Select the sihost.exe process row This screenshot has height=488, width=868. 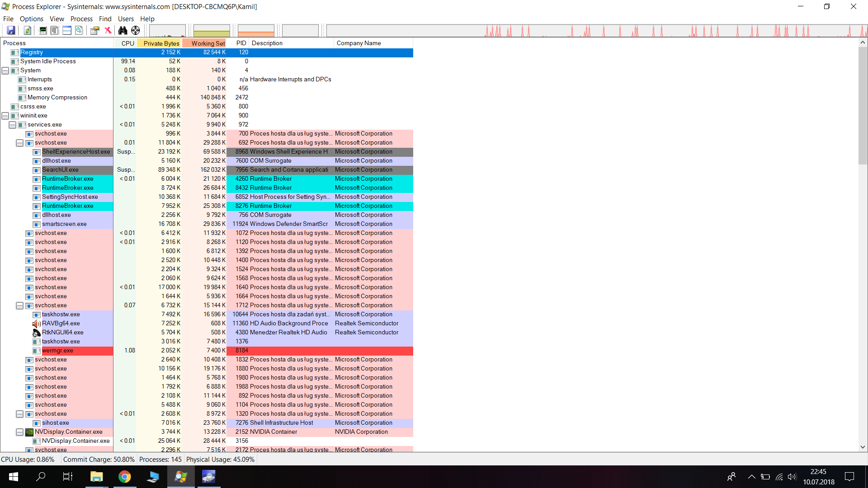click(207, 423)
